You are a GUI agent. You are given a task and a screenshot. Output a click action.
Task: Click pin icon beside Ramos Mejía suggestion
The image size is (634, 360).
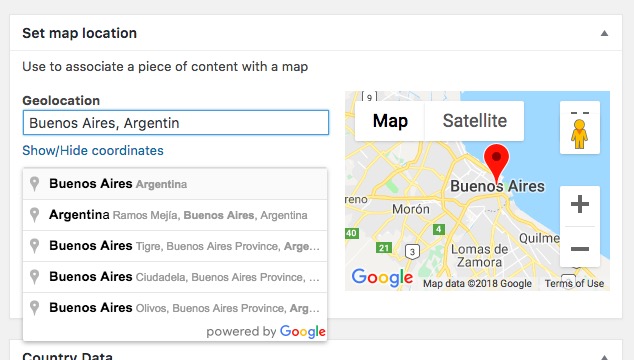pyautogui.click(x=35, y=215)
